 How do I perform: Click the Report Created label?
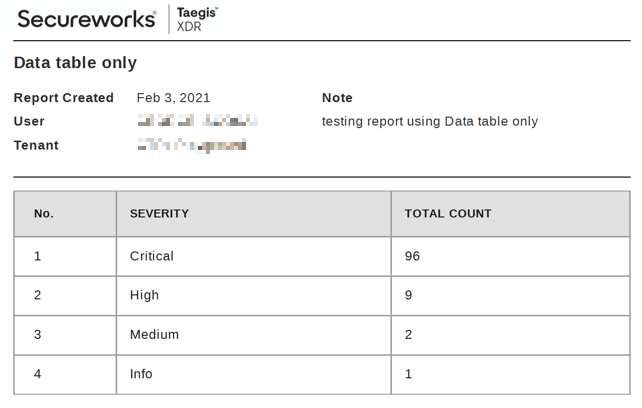coord(63,98)
